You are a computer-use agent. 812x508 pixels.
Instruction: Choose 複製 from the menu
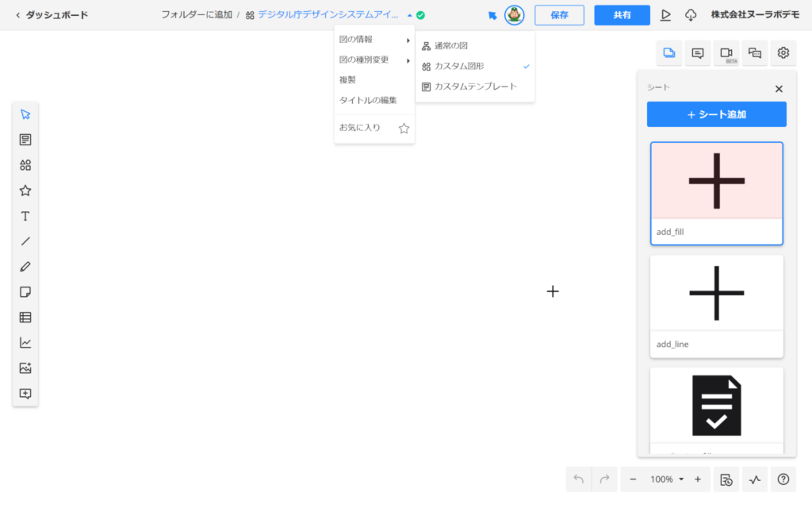pos(348,80)
